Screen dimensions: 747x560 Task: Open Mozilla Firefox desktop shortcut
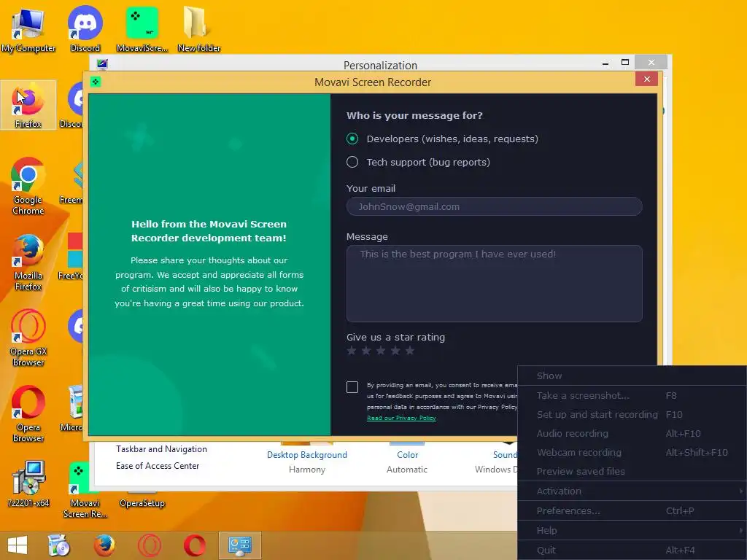28,262
